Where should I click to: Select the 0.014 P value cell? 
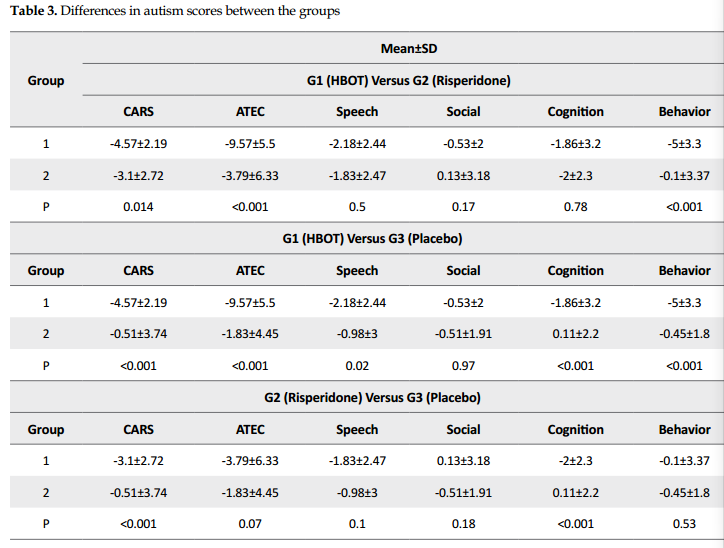click(x=138, y=207)
